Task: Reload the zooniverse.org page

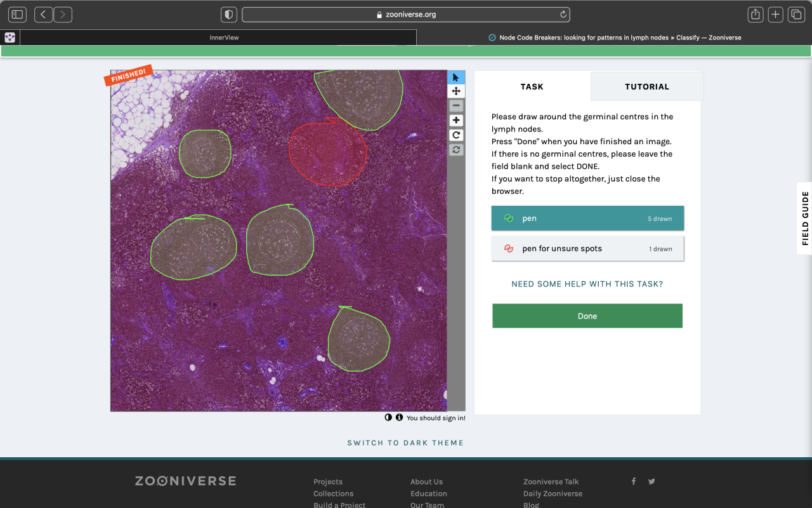Action: (x=563, y=14)
